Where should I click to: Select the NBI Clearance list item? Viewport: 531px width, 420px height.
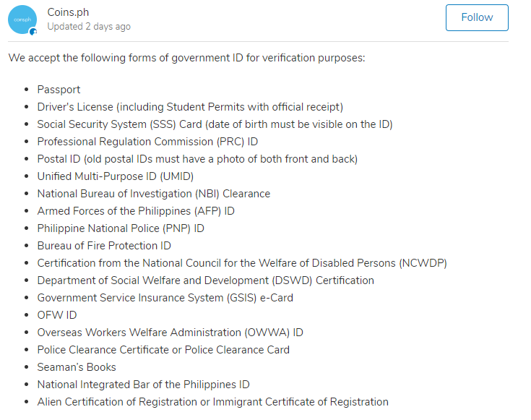[154, 194]
